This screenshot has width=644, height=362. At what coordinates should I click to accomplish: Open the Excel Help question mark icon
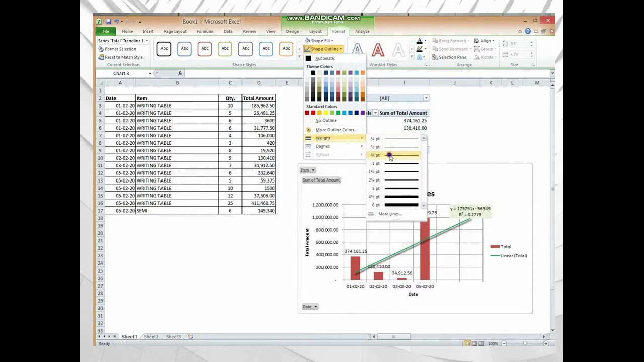coord(528,31)
